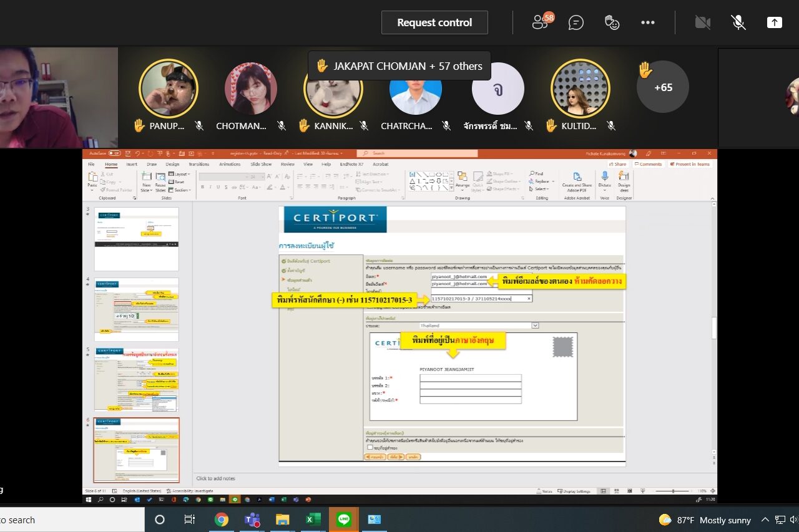Open Excel from the taskbar
The width and height of the screenshot is (799, 532).
click(313, 520)
